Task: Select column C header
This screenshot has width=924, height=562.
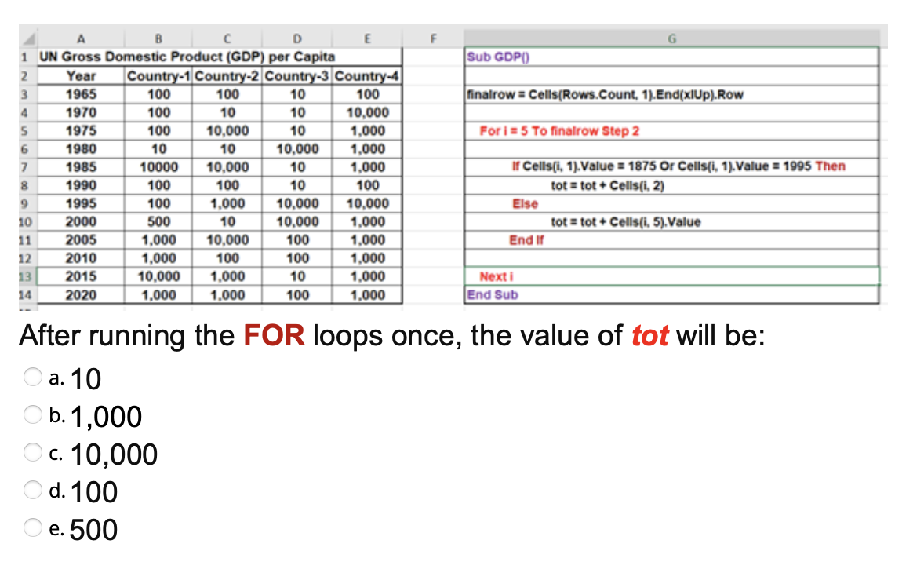Action: (227, 39)
